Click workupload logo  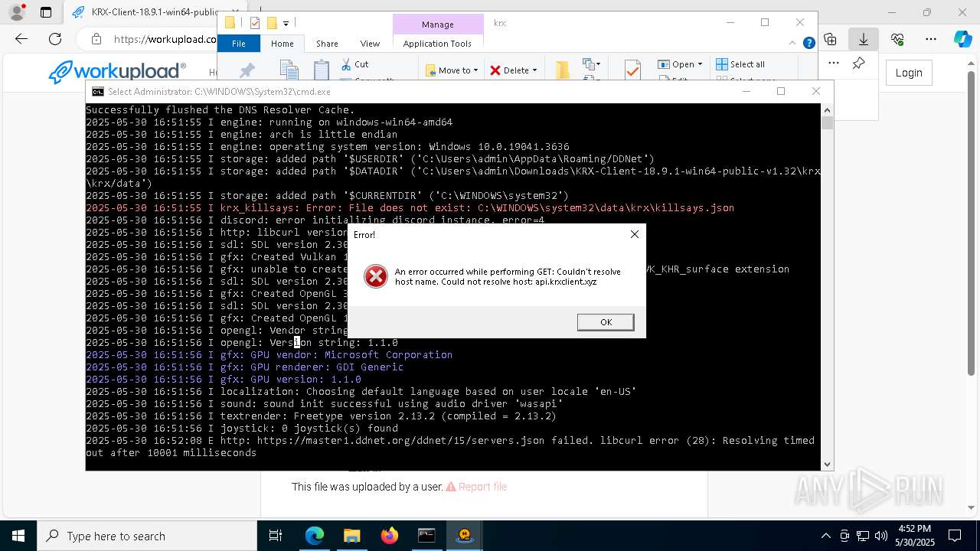pos(117,72)
